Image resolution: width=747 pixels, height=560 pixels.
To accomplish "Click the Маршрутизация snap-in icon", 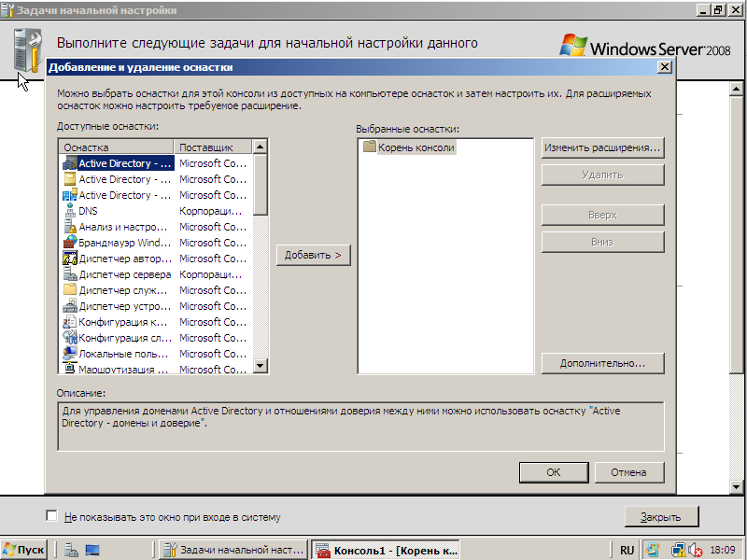I will click(x=69, y=368).
